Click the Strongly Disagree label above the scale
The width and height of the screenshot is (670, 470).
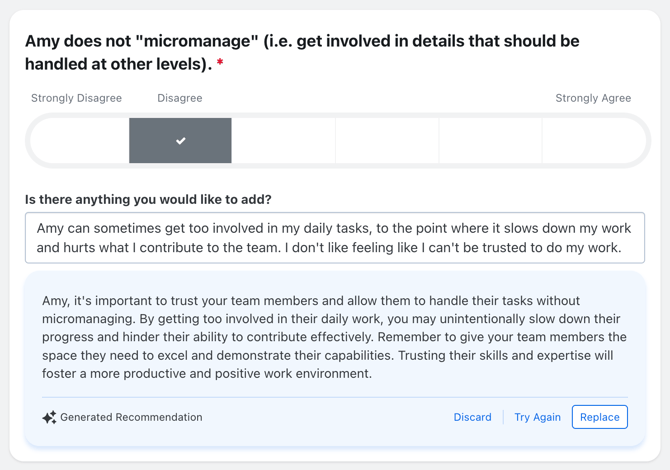76,98
